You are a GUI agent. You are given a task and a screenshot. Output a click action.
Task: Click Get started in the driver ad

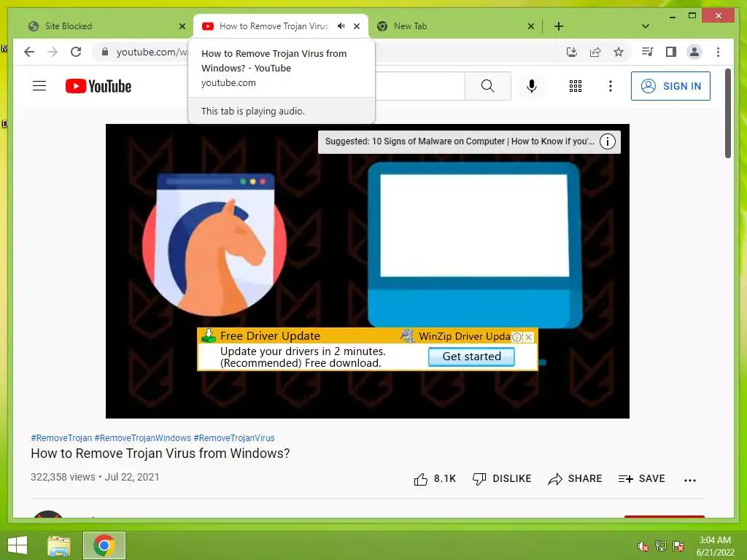point(471,357)
